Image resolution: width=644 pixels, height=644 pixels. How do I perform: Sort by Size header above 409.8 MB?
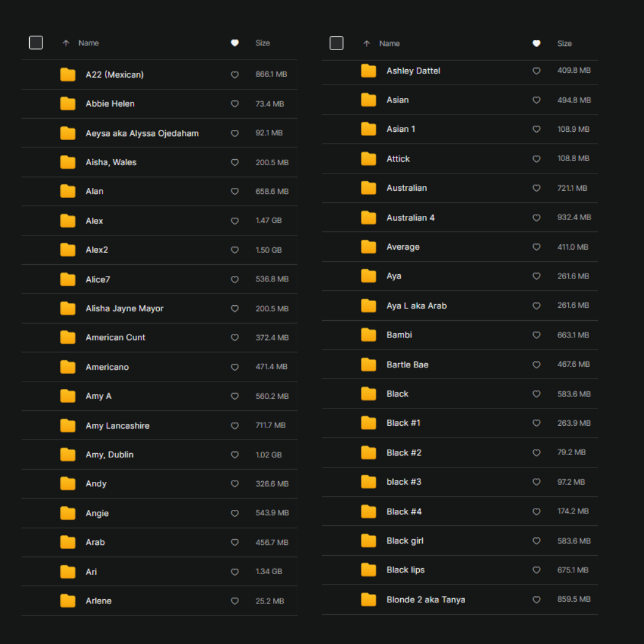click(x=564, y=44)
